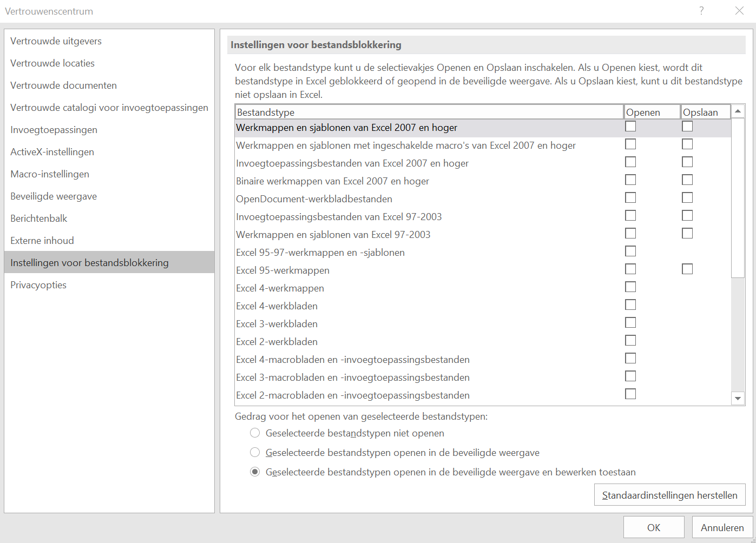
Task: Go to ActiveX-instellingen
Action: [x=109, y=152]
